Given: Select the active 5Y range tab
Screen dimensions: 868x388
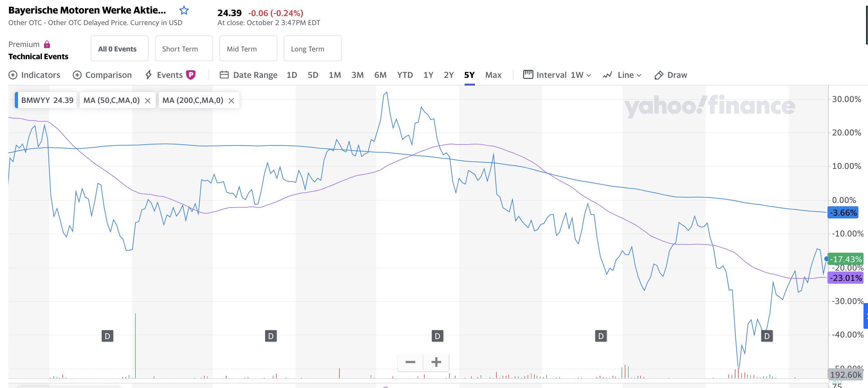Looking at the screenshot, I should [x=469, y=75].
